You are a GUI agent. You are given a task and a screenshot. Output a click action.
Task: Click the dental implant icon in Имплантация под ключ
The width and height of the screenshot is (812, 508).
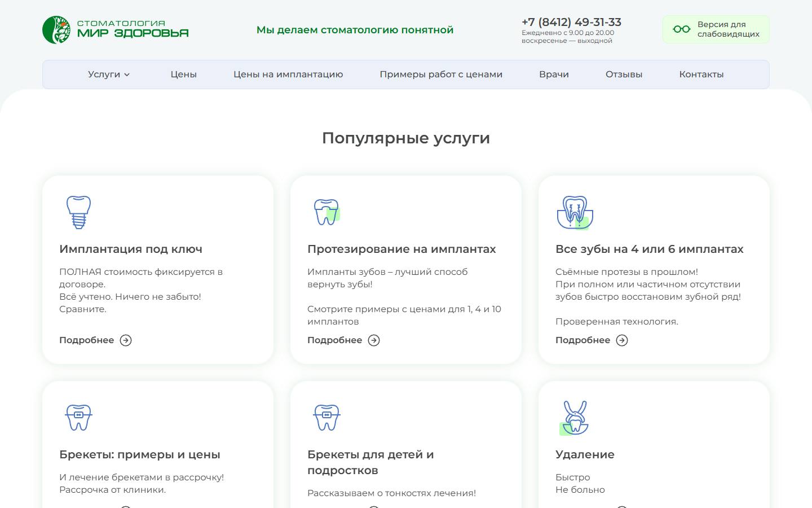coord(78,212)
